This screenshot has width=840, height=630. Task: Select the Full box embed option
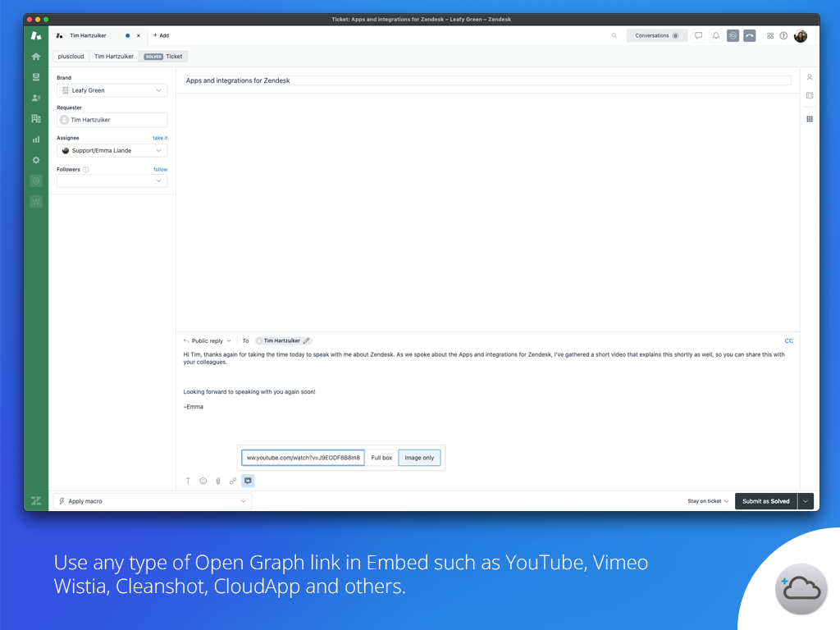(x=381, y=458)
